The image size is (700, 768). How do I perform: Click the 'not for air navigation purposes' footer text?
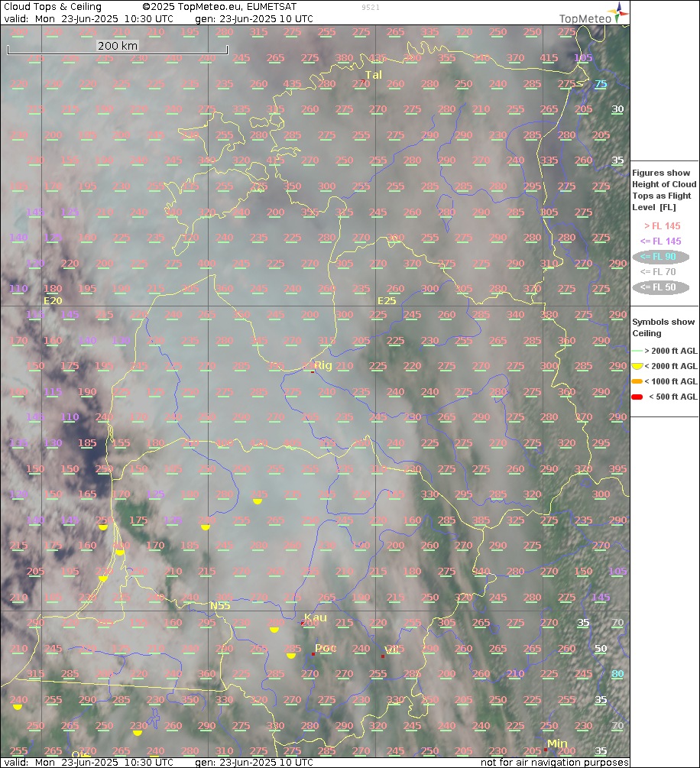coord(555,763)
